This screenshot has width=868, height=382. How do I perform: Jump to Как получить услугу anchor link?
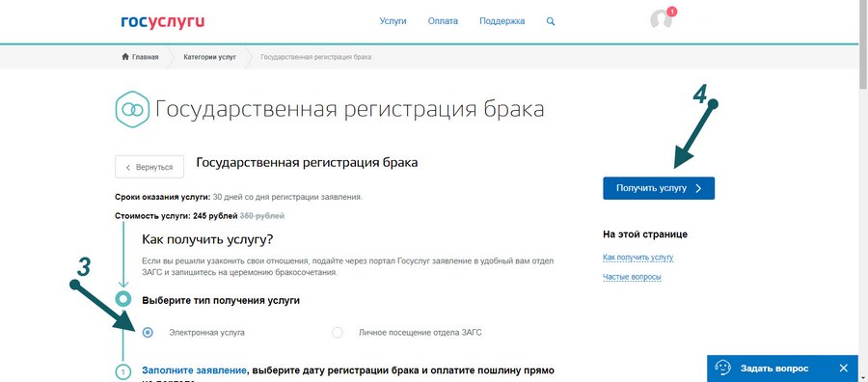tap(637, 258)
